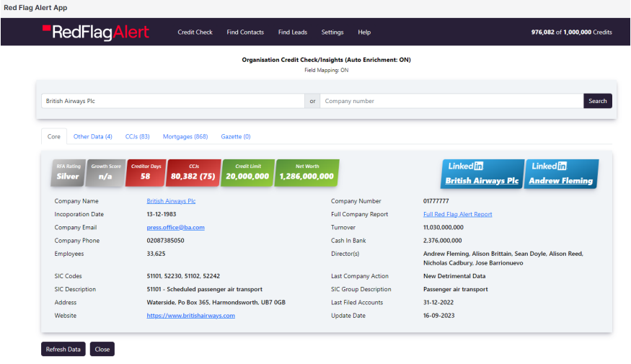Open the Credit Check menu
Viewport: 631px width, 364px height.
point(195,32)
